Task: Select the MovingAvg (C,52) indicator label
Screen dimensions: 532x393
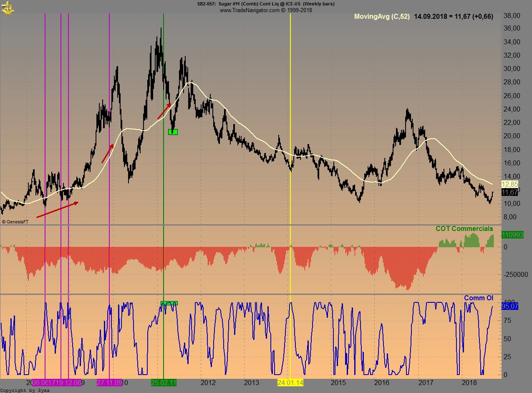Action: (x=382, y=17)
